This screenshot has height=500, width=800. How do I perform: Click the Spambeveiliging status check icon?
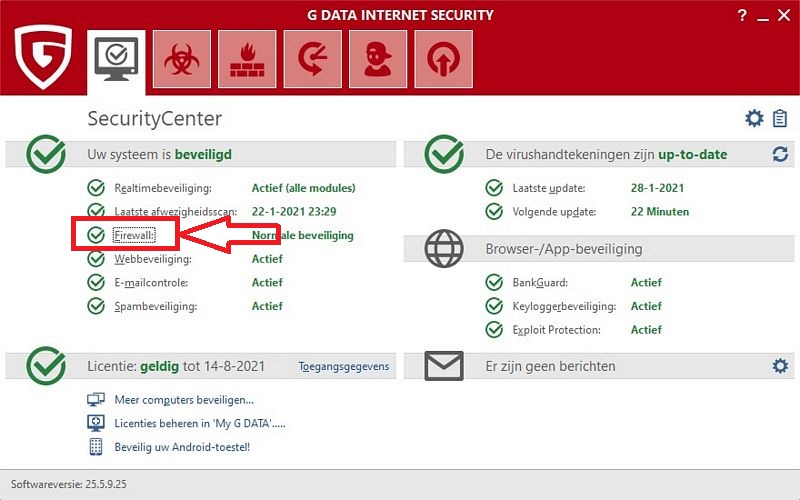pos(96,306)
